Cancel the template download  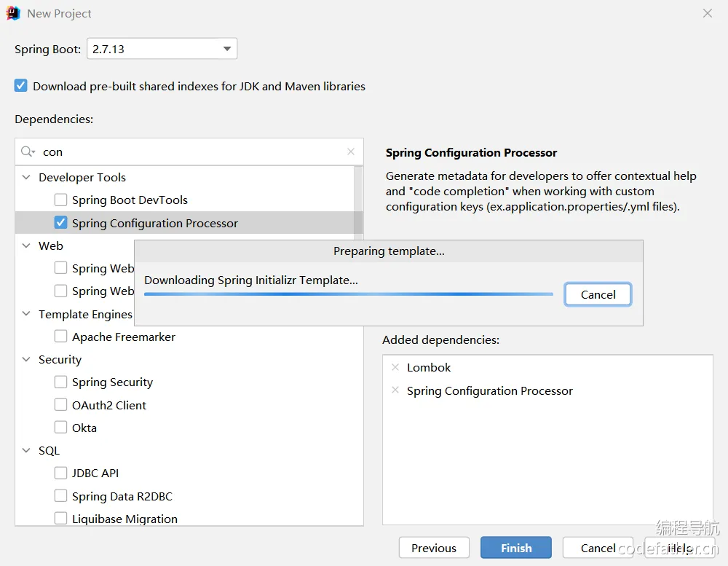click(598, 294)
